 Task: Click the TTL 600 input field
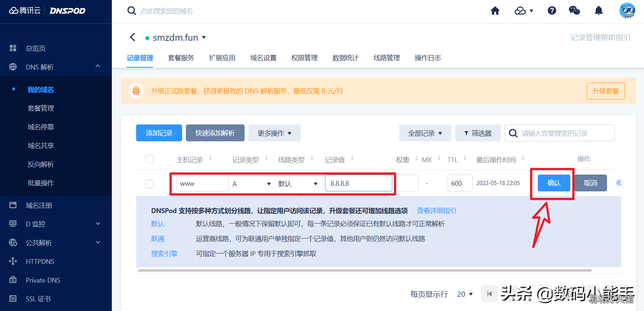click(460, 183)
